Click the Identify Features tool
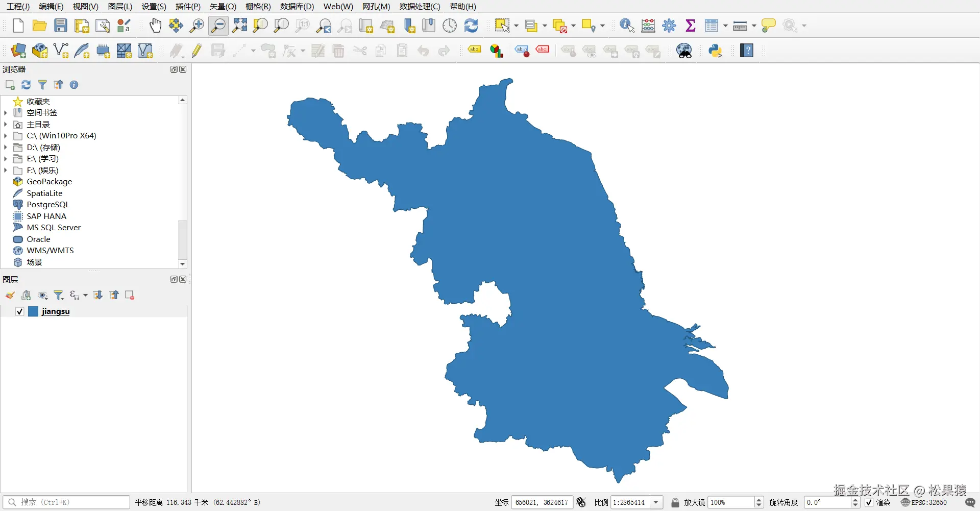Screen dimensions: 980x511 [x=627, y=26]
